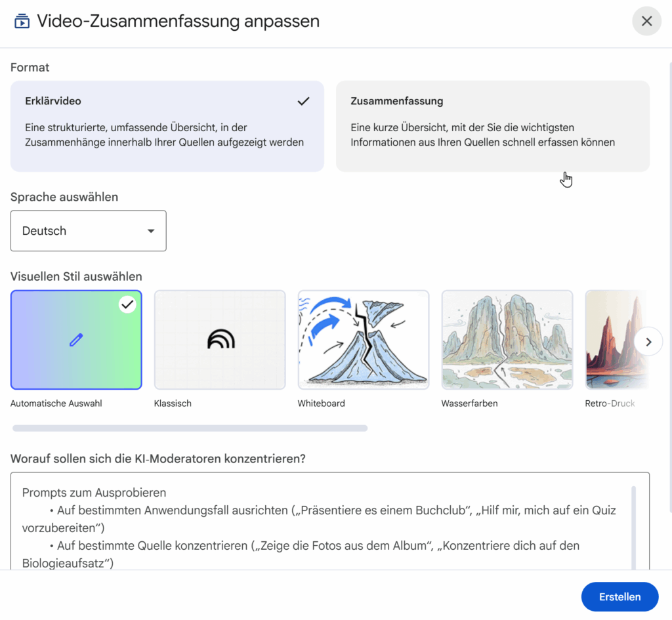Choose the Wasserfarben visual style
The width and height of the screenshot is (672, 620).
507,340
